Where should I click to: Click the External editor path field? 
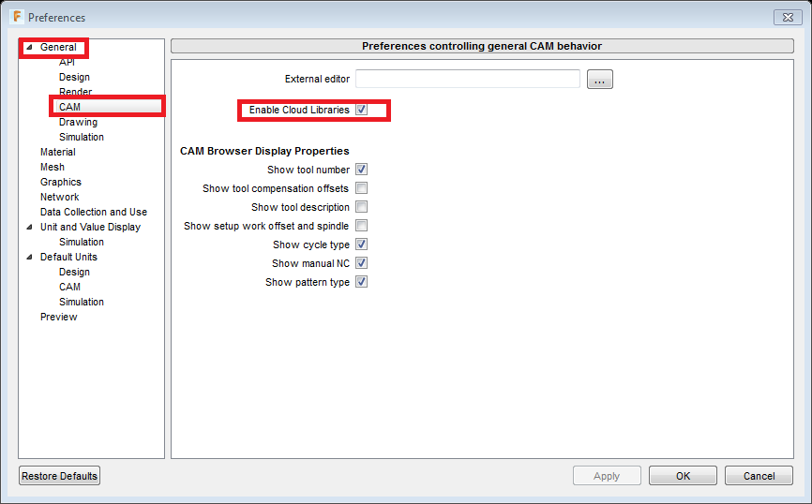pos(468,80)
